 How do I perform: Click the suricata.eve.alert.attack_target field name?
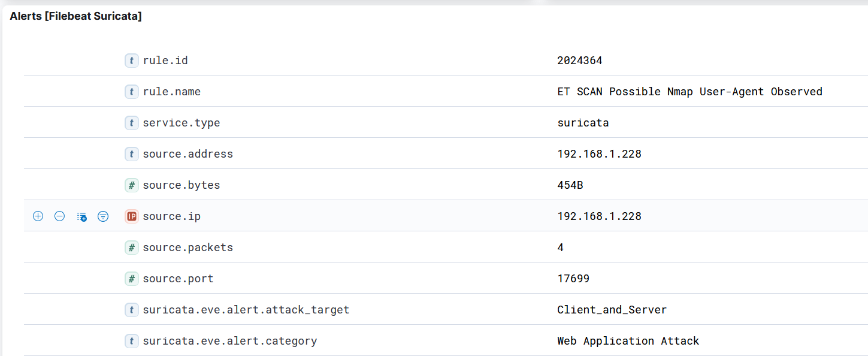(x=246, y=310)
